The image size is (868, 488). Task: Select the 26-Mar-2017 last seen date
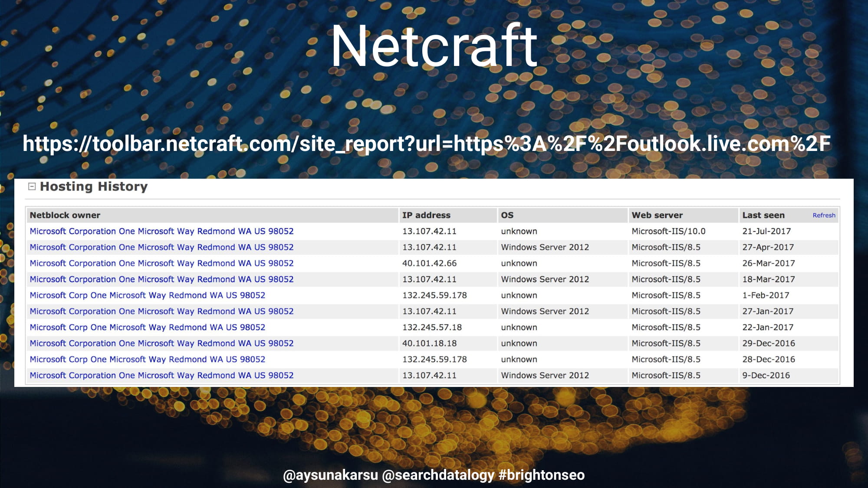pyautogui.click(x=769, y=263)
